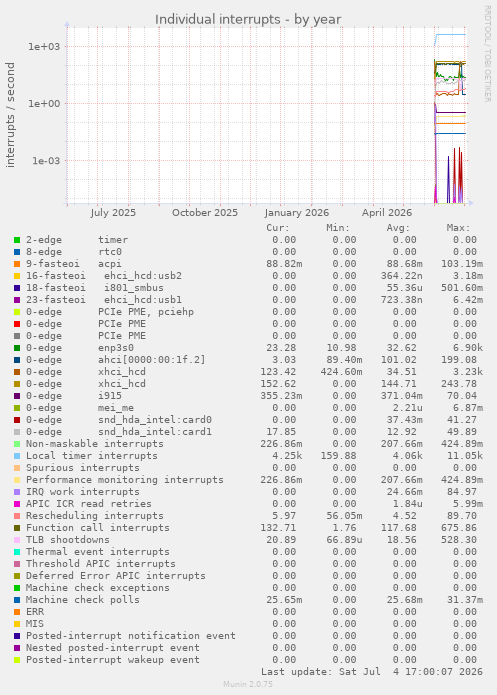497x695 pixels.
Task: Click the 'mei_me' legend label
Action: coord(116,408)
